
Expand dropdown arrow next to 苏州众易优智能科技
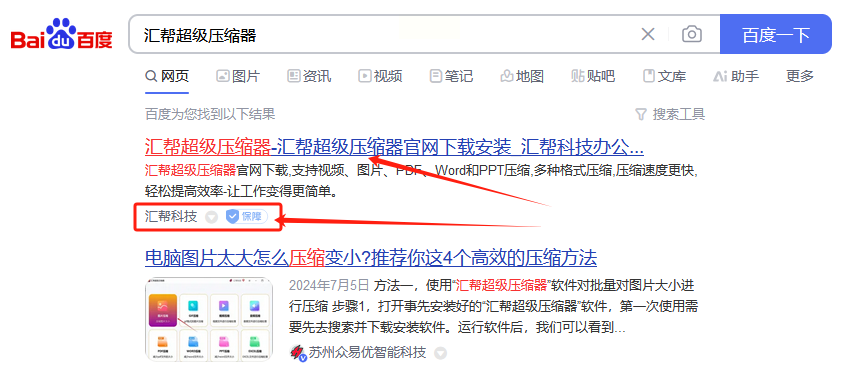440,353
